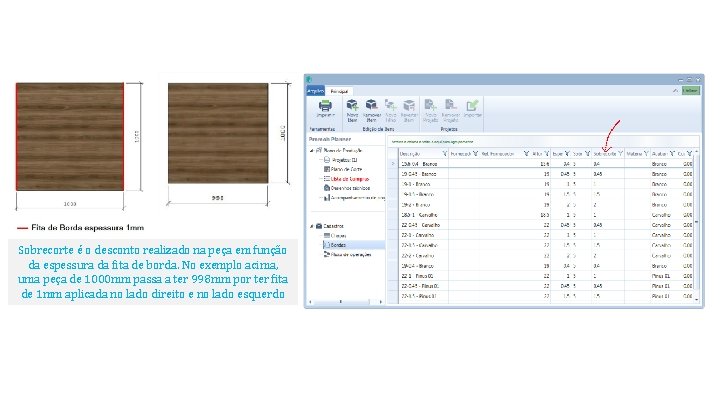The height and width of the screenshot is (405, 720).
Task: Click the Imprimir printer icon
Action: 325,105
